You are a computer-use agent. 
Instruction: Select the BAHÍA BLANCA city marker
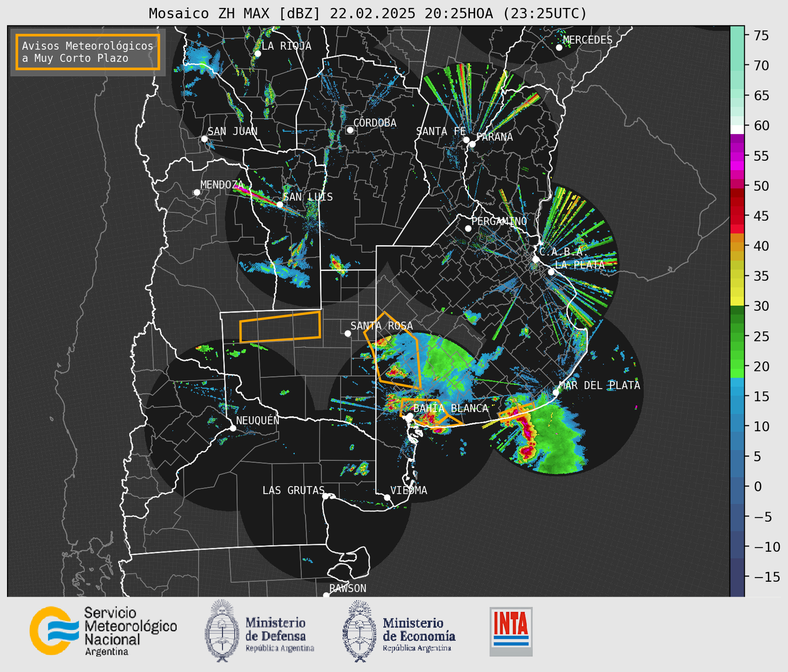[410, 416]
